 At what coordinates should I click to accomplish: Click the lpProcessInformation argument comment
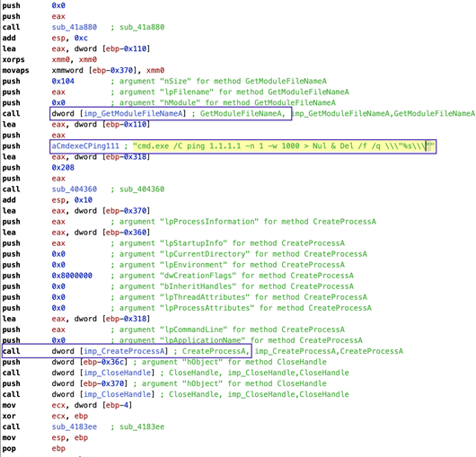[243, 222]
